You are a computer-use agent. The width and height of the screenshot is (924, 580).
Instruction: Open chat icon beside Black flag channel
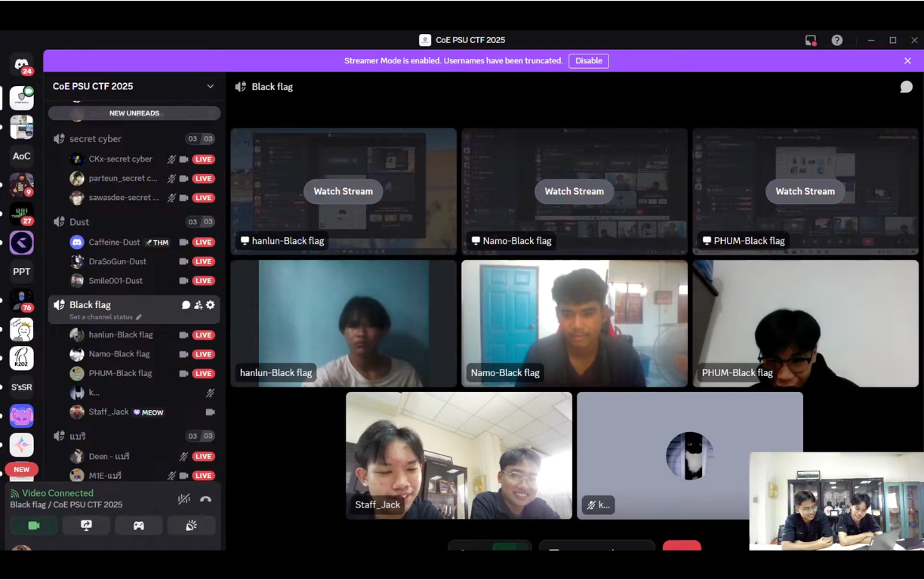[186, 305]
